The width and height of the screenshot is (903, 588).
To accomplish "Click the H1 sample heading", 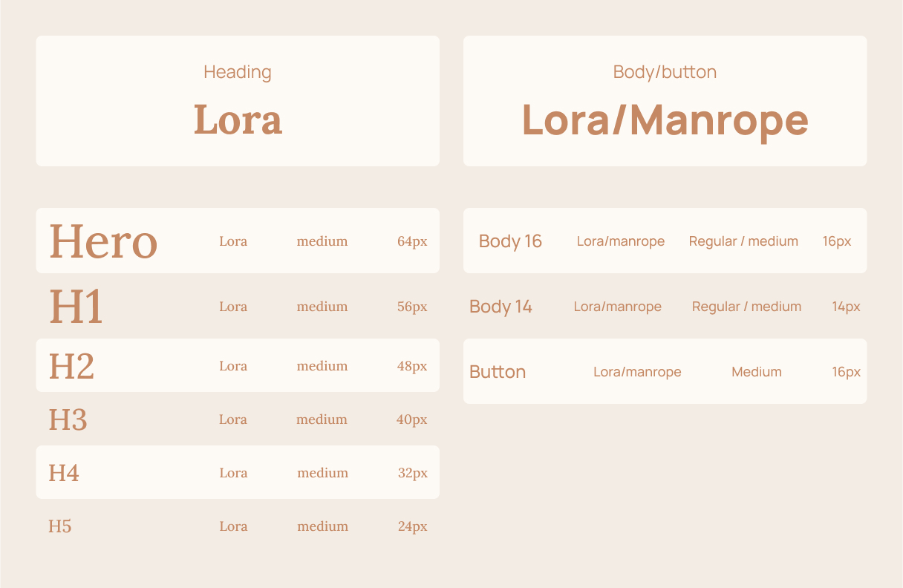I will pos(76,307).
